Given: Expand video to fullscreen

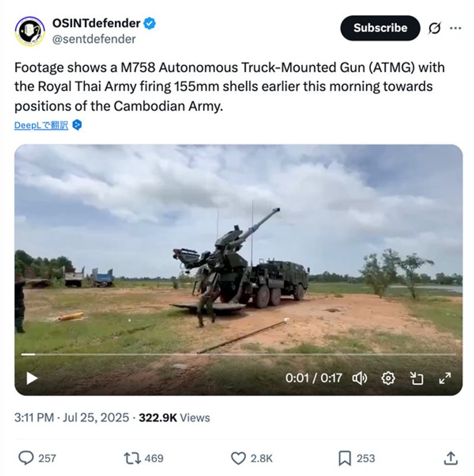Looking at the screenshot, I should point(444,378).
